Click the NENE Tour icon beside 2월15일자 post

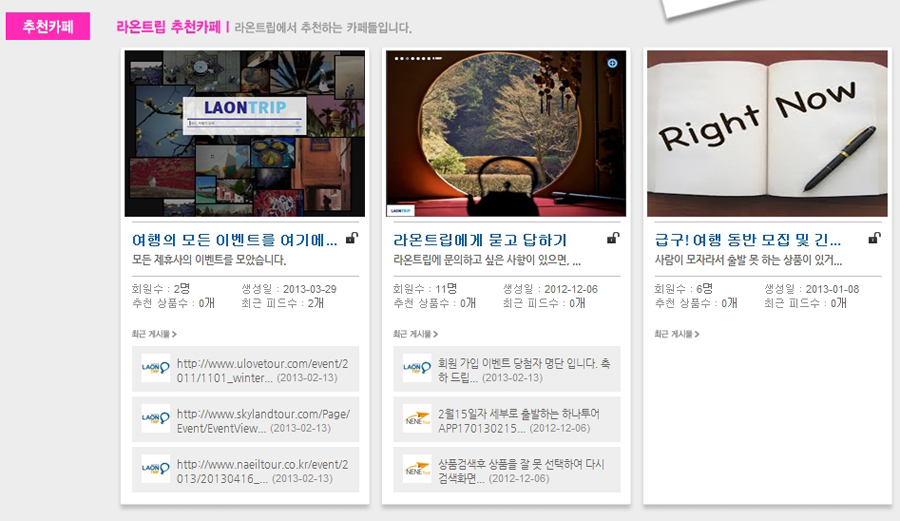(417, 419)
